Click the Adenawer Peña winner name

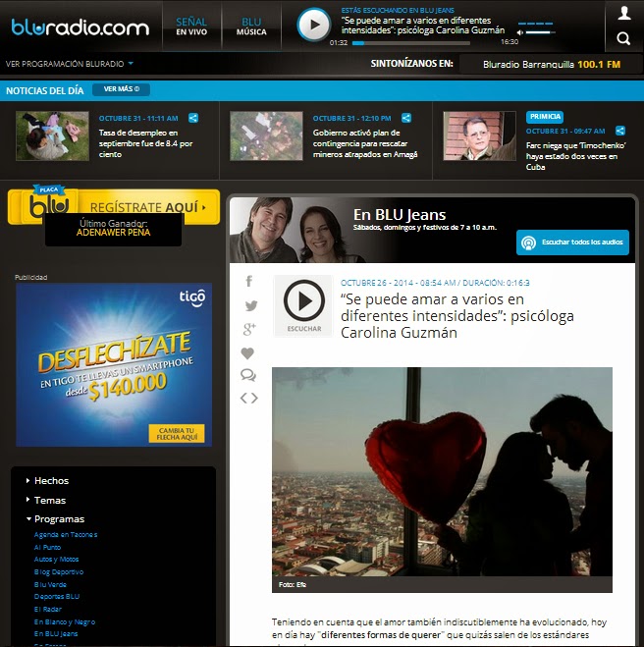(x=113, y=233)
